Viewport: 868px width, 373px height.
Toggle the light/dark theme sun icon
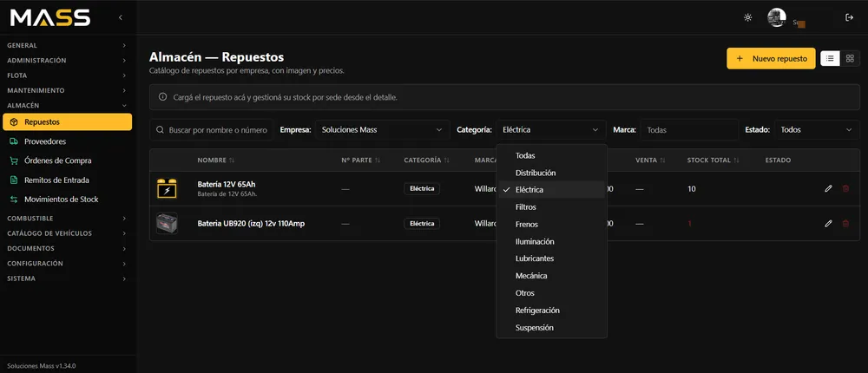click(x=748, y=17)
